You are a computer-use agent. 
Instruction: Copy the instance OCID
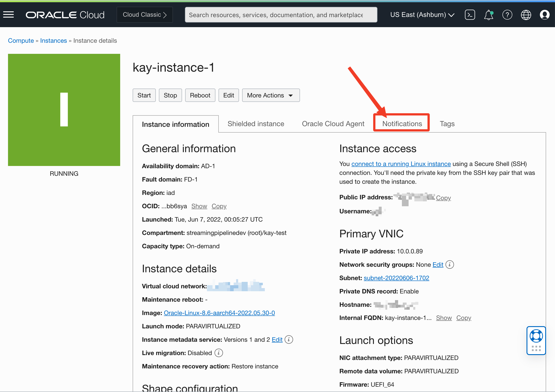pos(219,206)
